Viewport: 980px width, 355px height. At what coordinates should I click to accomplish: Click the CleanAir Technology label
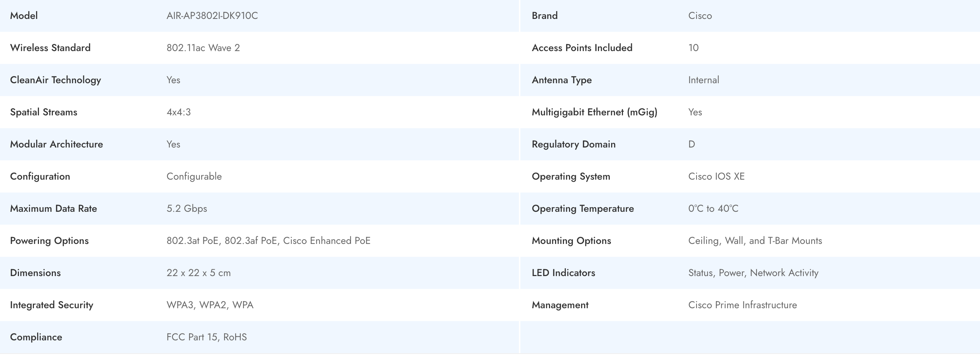pyautogui.click(x=55, y=80)
